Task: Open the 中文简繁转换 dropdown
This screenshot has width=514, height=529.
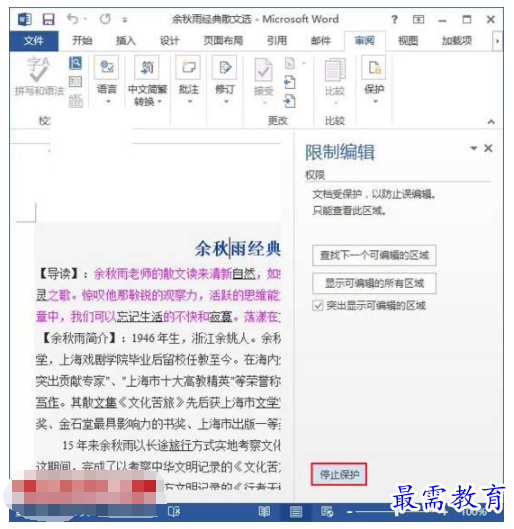Action: point(147,81)
